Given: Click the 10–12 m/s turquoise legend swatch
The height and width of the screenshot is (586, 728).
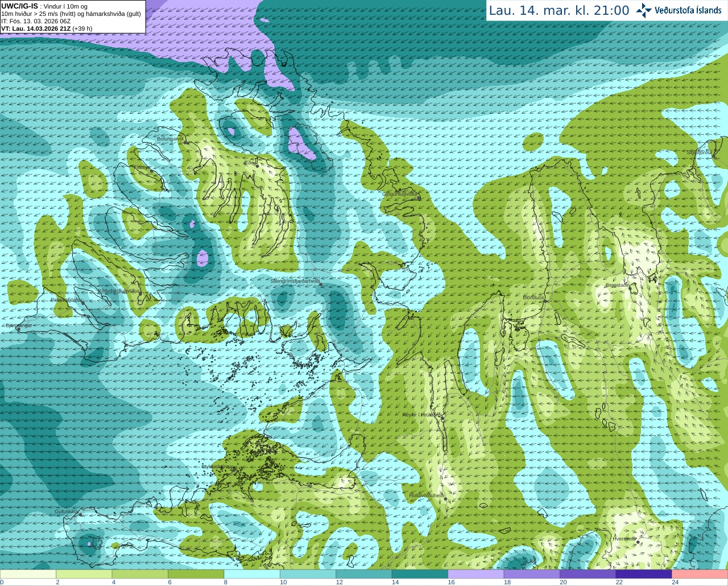Looking at the screenshot, I should pyautogui.click(x=308, y=574).
